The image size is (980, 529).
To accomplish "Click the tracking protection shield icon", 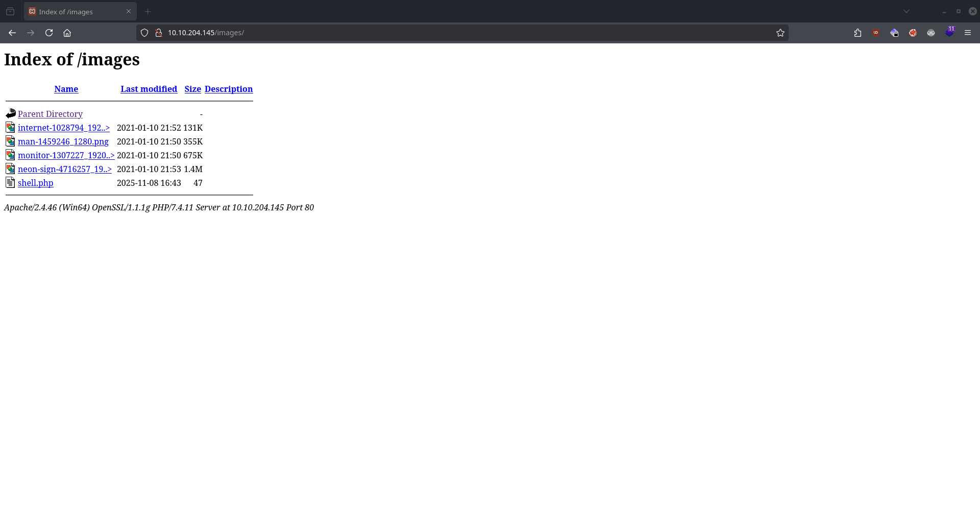I will click(x=144, y=33).
